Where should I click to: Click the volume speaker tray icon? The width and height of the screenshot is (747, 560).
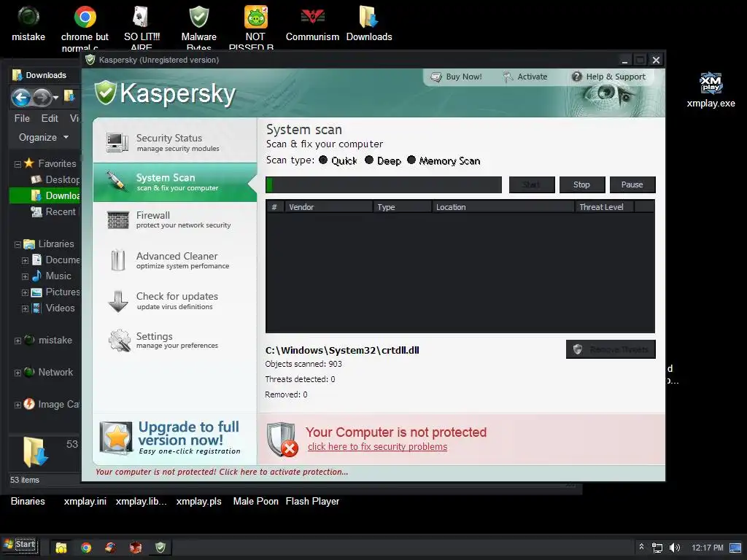click(x=675, y=548)
